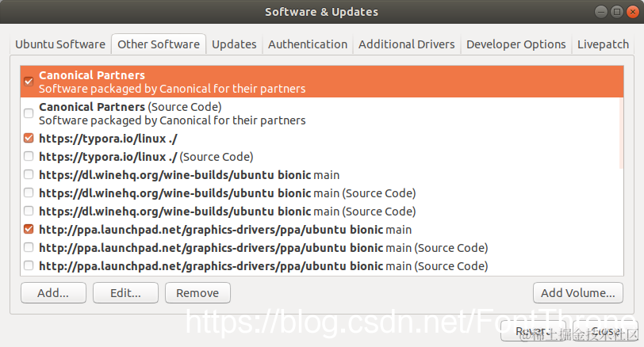The width and height of the screenshot is (644, 347).
Task: Select row text 'Canonical Partners (Source Code)'
Action: tap(130, 107)
